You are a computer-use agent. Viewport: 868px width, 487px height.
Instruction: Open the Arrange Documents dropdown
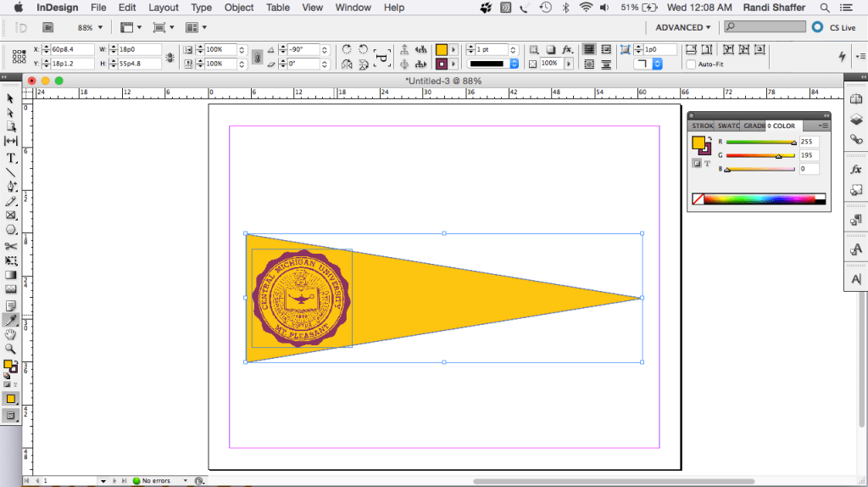click(x=196, y=27)
